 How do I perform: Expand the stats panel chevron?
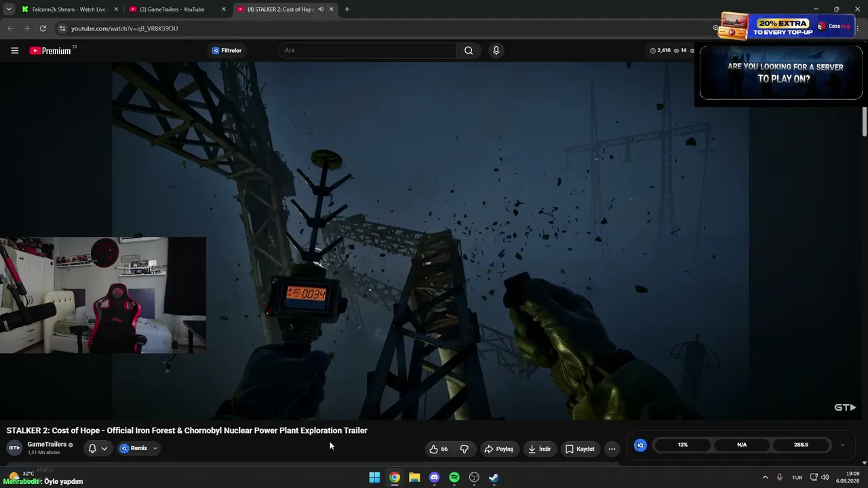tap(842, 445)
